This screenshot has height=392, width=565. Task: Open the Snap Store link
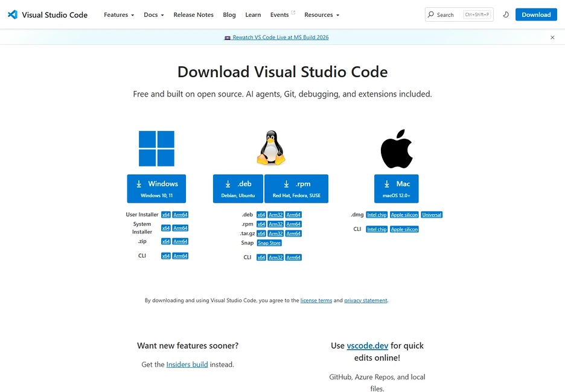click(269, 243)
